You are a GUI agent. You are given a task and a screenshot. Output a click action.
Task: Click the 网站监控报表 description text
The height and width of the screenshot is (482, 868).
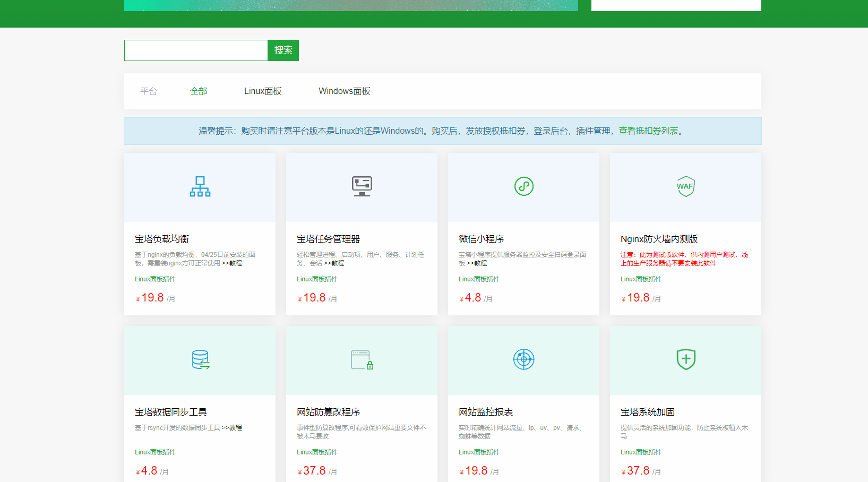pyautogui.click(x=522, y=432)
